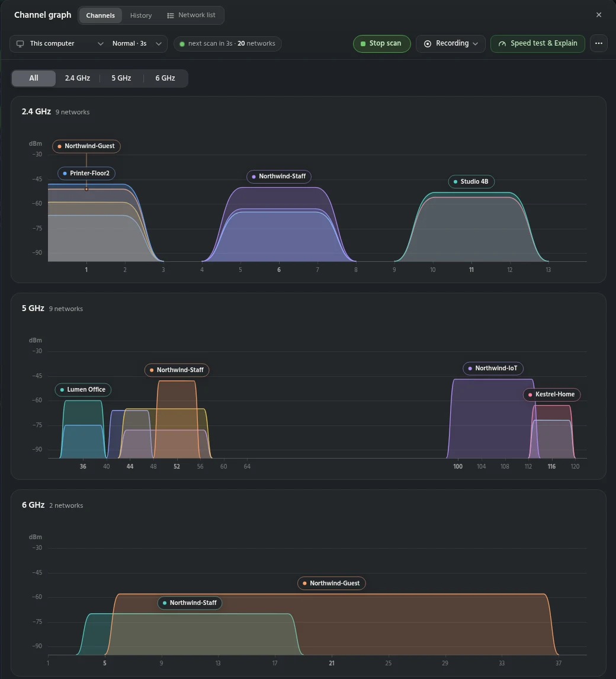Open the more options ellipsis menu
616x679 pixels.
click(x=599, y=43)
